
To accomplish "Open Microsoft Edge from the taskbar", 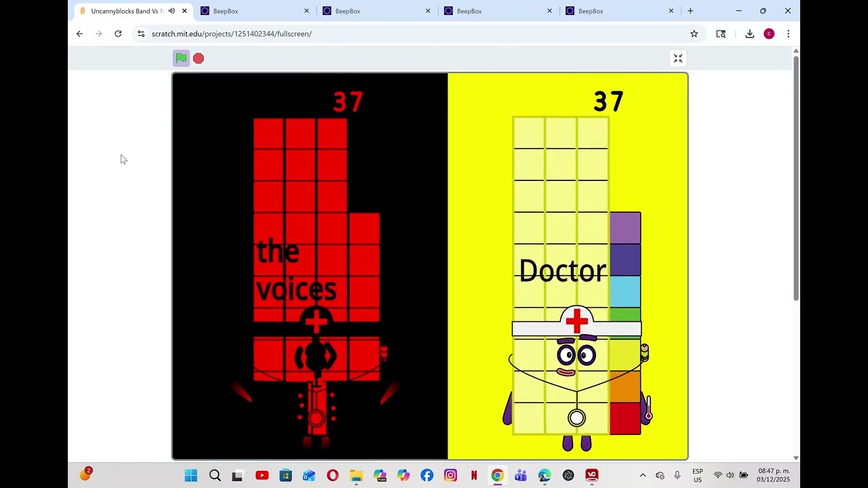I will coord(545,476).
